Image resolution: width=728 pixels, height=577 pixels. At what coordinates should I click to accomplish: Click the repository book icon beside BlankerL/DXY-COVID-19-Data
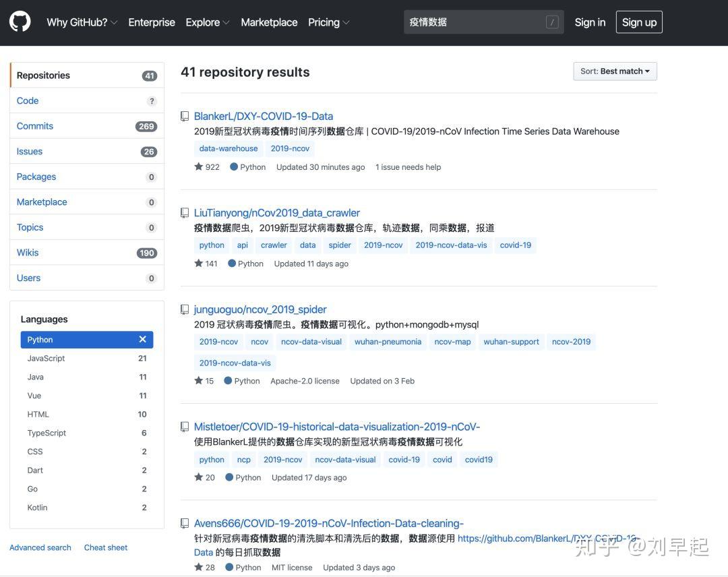(184, 115)
